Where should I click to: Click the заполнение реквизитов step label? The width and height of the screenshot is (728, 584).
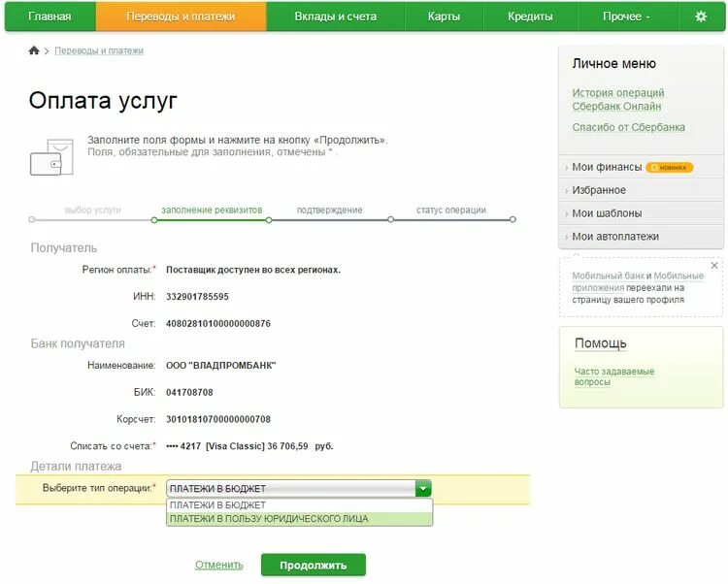click(212, 211)
